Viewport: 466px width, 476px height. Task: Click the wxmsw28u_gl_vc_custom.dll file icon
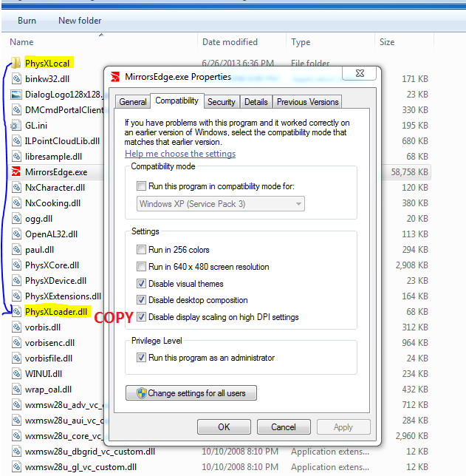16,467
